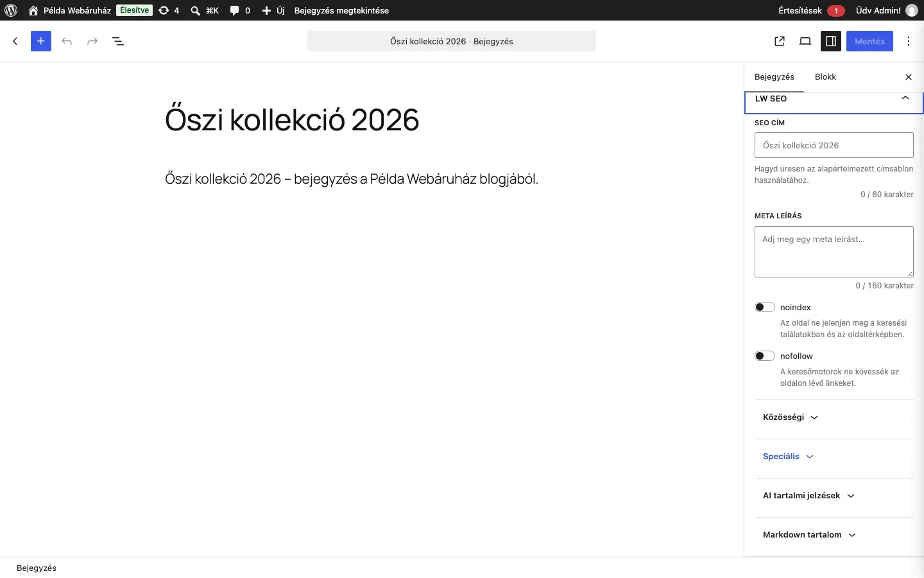Image resolution: width=924 pixels, height=578 pixels.
Task: Undo the last change
Action: tap(67, 41)
